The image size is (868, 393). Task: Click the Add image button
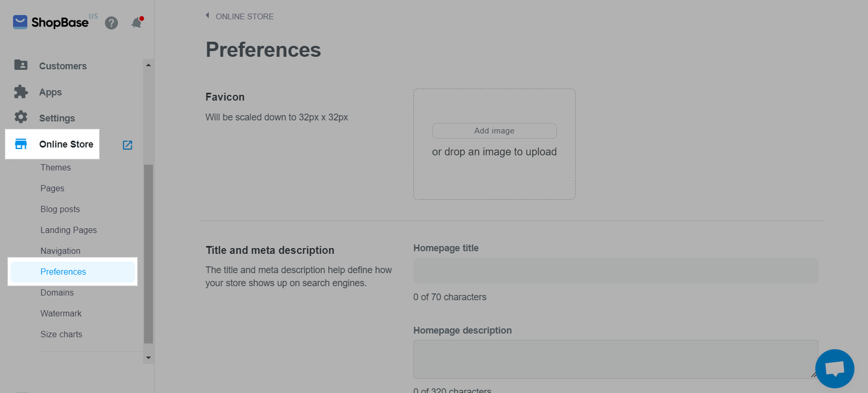pyautogui.click(x=494, y=131)
